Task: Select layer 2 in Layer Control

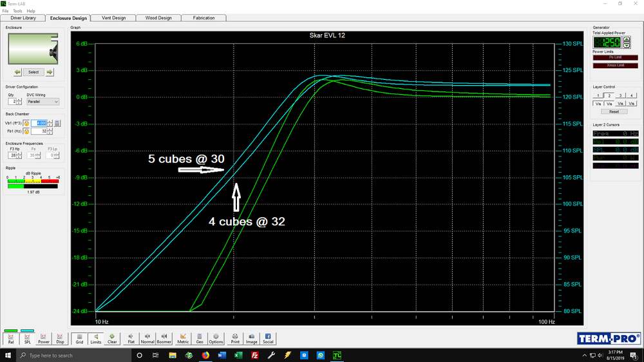Action: (x=609, y=95)
